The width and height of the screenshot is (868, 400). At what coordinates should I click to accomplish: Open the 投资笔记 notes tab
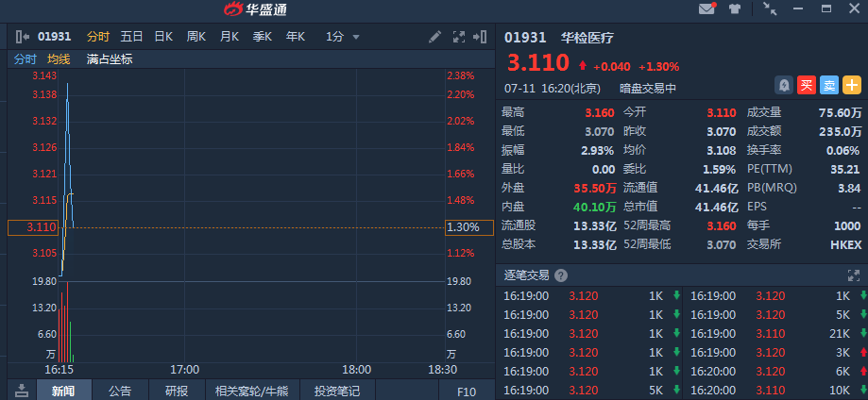pos(337,392)
